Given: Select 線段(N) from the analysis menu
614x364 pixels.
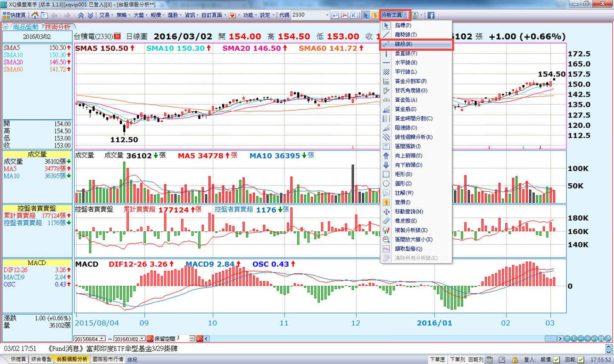Looking at the screenshot, I should click(416, 44).
